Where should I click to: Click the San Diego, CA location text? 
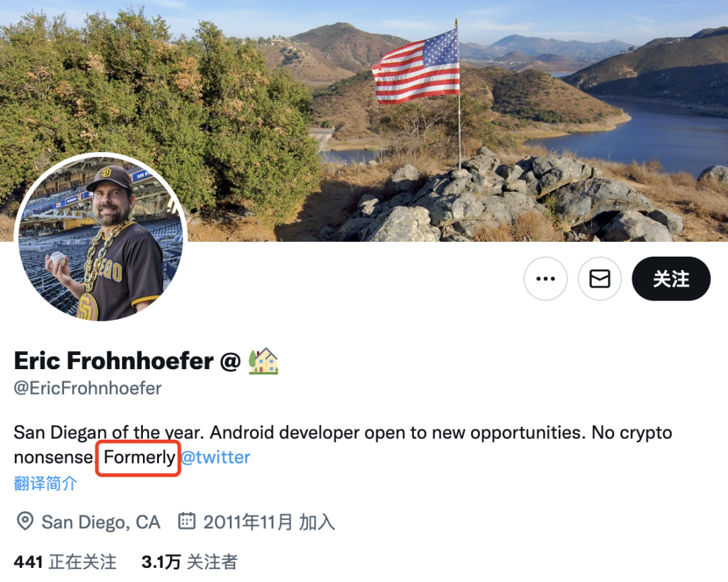[100, 522]
